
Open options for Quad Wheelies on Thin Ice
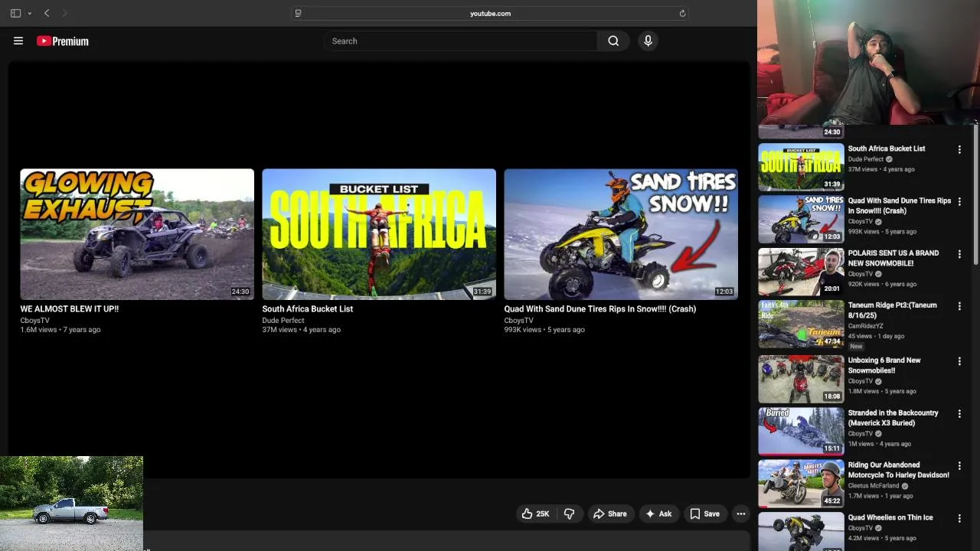(x=959, y=519)
